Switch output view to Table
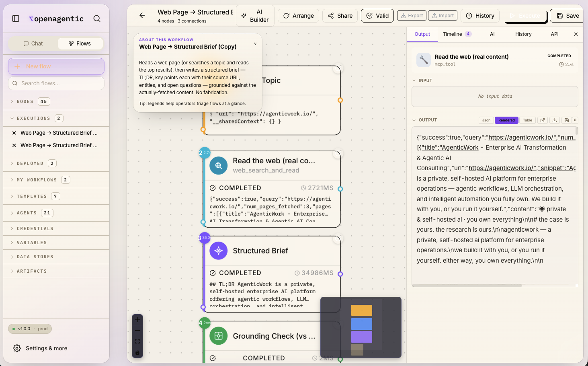 coord(527,120)
